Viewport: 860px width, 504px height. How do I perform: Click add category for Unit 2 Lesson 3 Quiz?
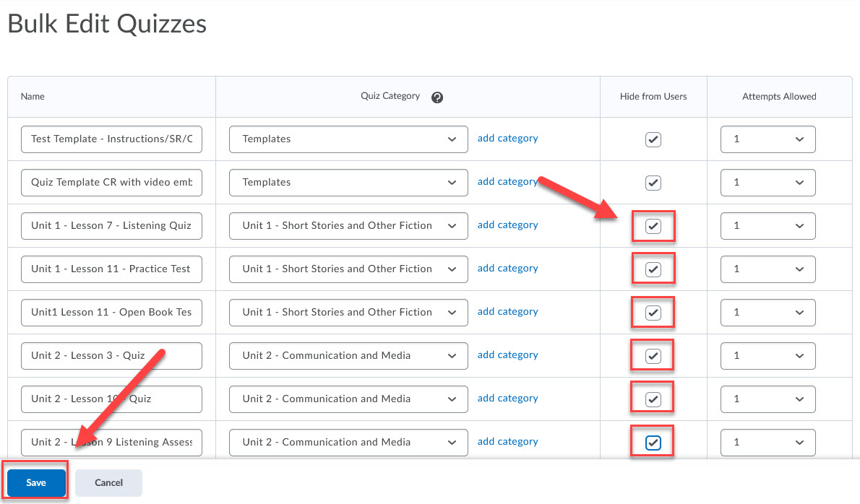click(508, 355)
